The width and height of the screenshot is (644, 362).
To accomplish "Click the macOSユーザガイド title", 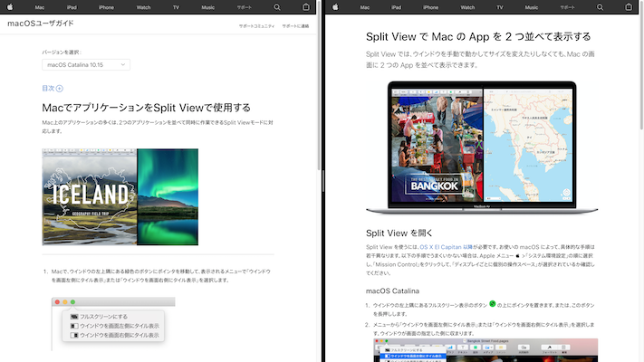I will pyautogui.click(x=40, y=24).
